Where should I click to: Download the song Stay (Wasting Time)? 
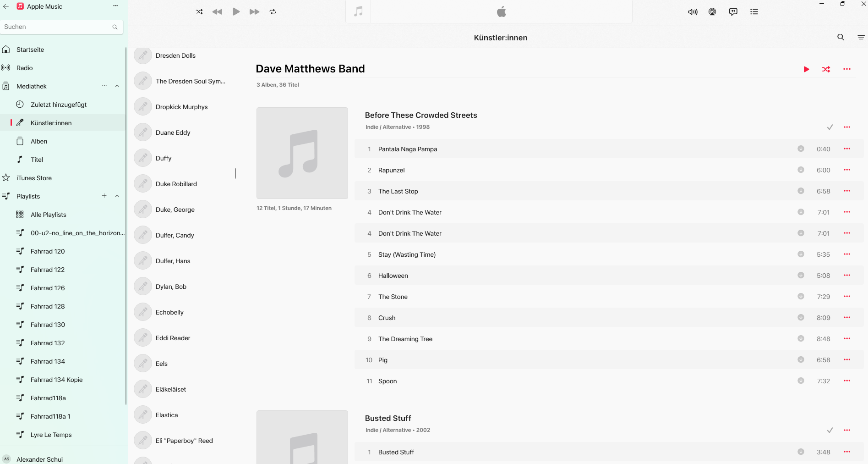tap(801, 254)
